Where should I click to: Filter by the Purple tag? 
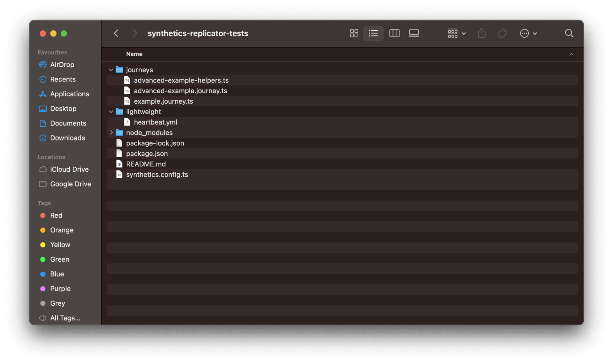tap(60, 289)
